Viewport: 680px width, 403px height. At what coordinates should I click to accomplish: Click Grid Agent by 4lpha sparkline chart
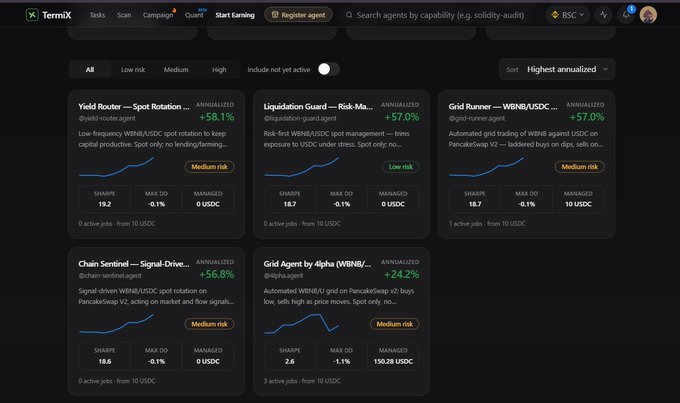pos(301,324)
